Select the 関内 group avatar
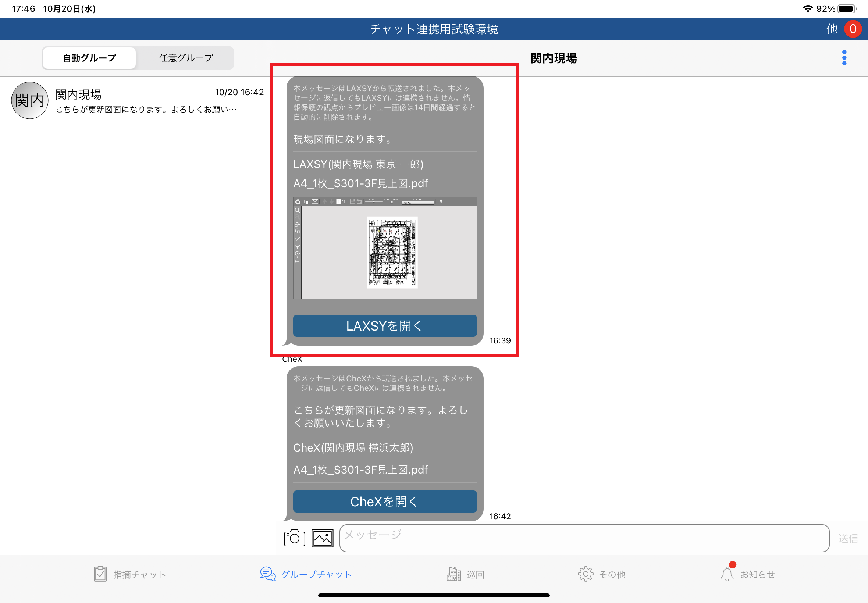Viewport: 868px width, 603px height. [30, 100]
